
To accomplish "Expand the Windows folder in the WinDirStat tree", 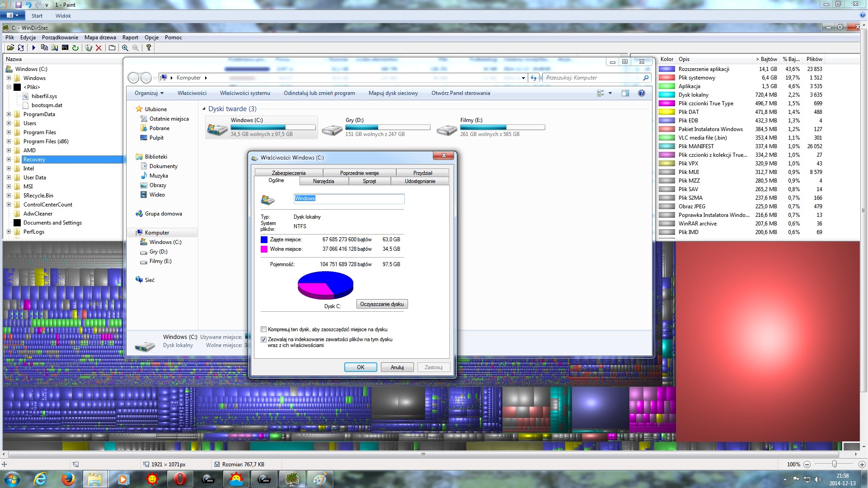I will point(9,78).
